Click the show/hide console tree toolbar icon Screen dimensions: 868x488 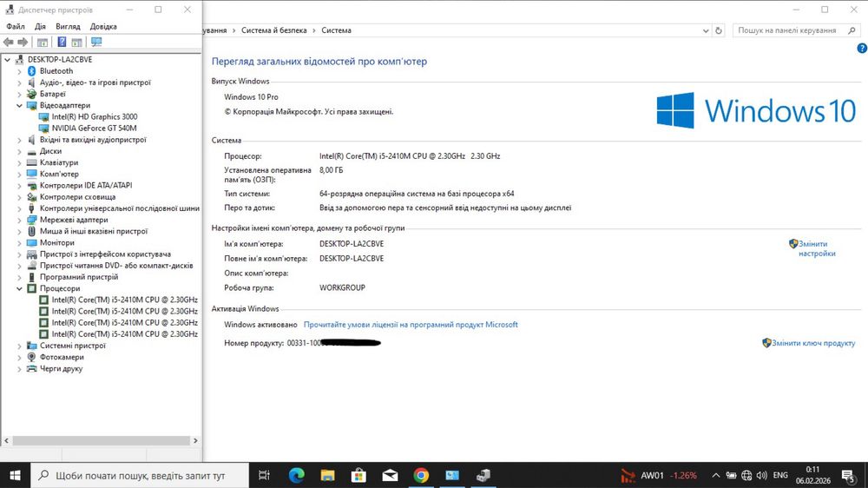pos(42,42)
